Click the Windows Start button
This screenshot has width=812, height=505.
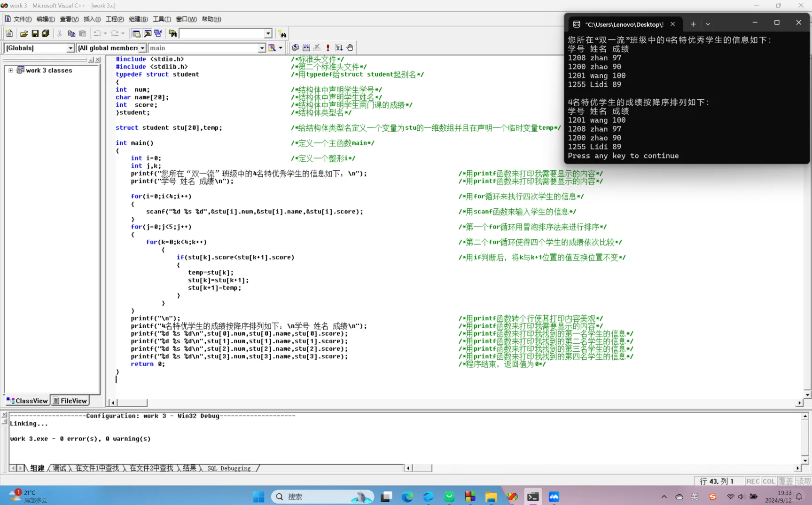coord(258,497)
